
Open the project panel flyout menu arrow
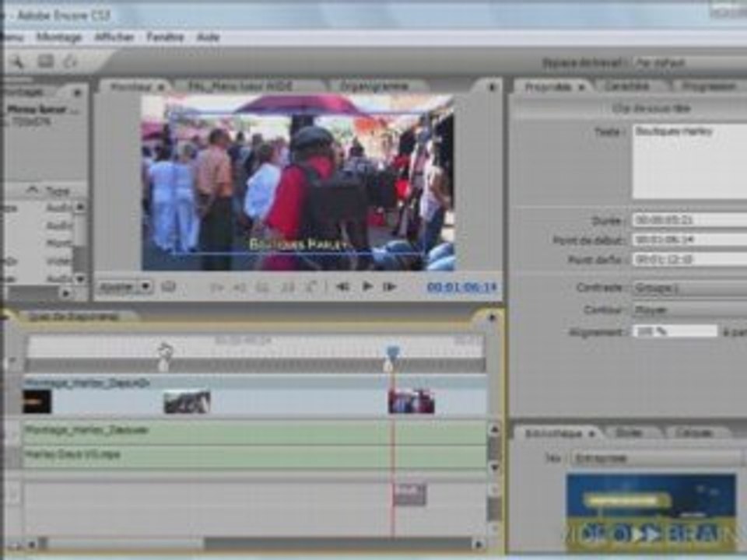pyautogui.click(x=78, y=93)
